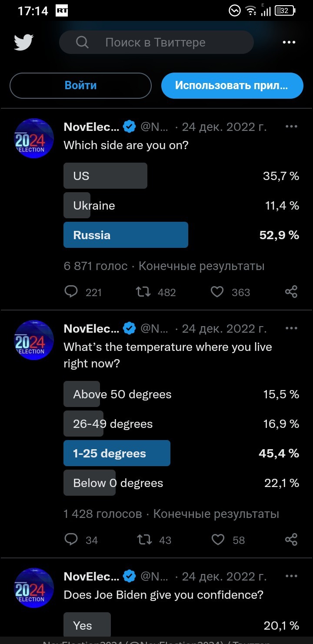
Task: Click the Войти login button
Action: [80, 85]
